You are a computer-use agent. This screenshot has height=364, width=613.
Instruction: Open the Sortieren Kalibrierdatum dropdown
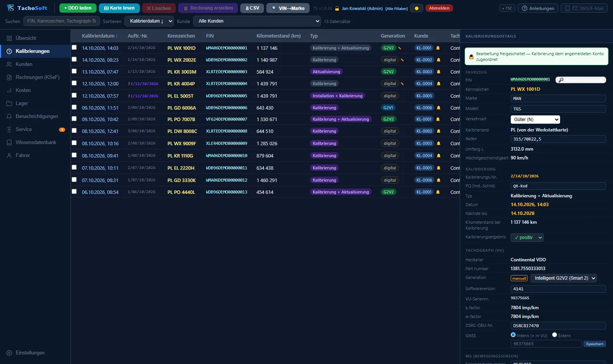coord(149,21)
